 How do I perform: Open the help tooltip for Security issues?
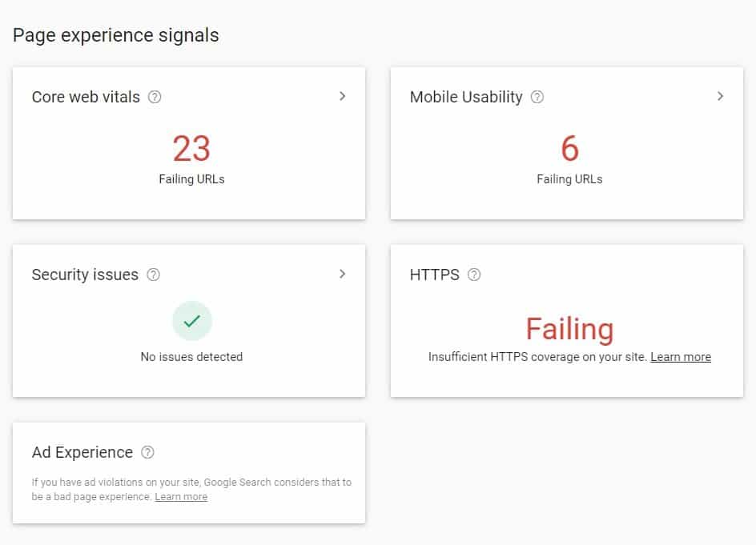(x=153, y=275)
